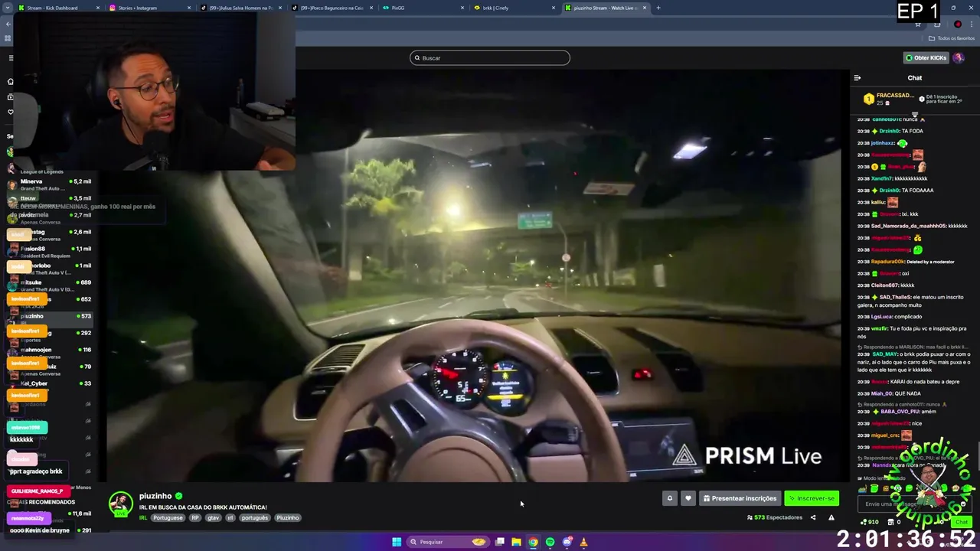Image resolution: width=980 pixels, height=551 pixels.
Task: Click SAD_ThalleS username in chat
Action: tap(895, 297)
